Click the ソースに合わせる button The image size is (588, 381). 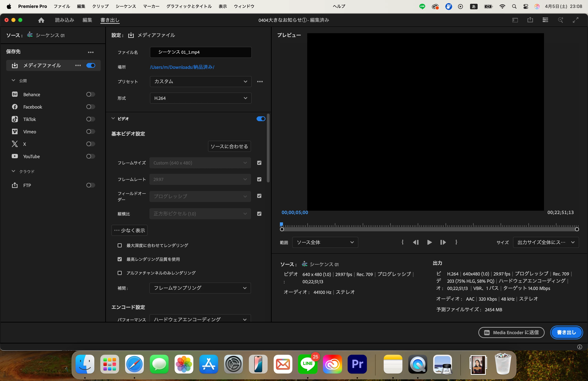tap(229, 146)
